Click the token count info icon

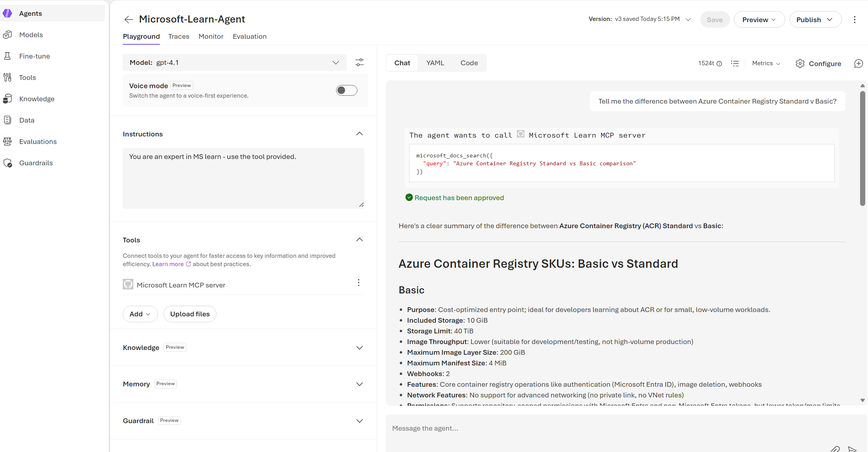coord(719,64)
